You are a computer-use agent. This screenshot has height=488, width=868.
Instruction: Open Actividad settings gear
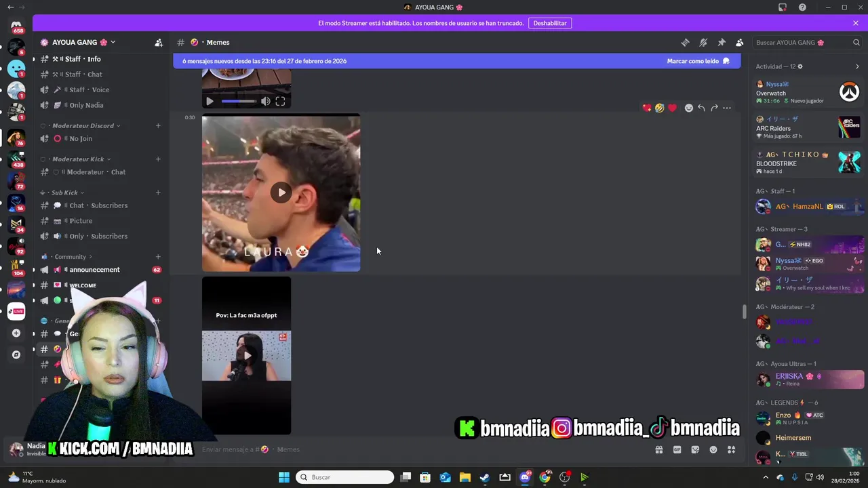pos(800,66)
